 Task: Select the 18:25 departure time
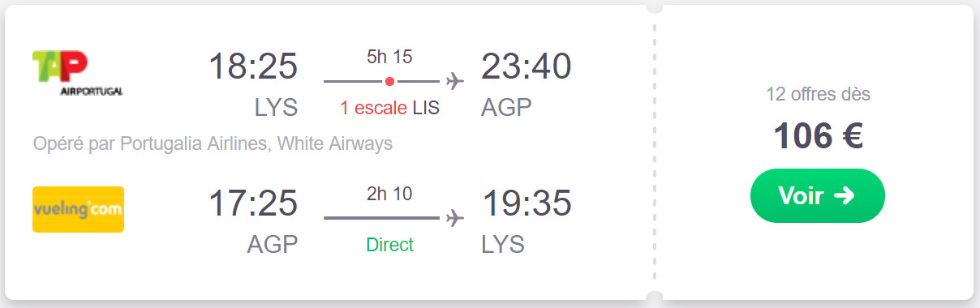coord(253,66)
